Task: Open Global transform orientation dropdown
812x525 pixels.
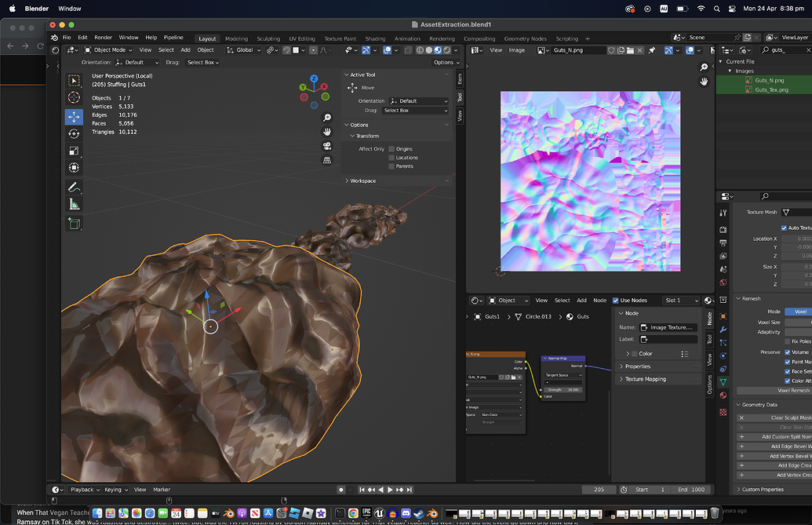Action: 244,50
